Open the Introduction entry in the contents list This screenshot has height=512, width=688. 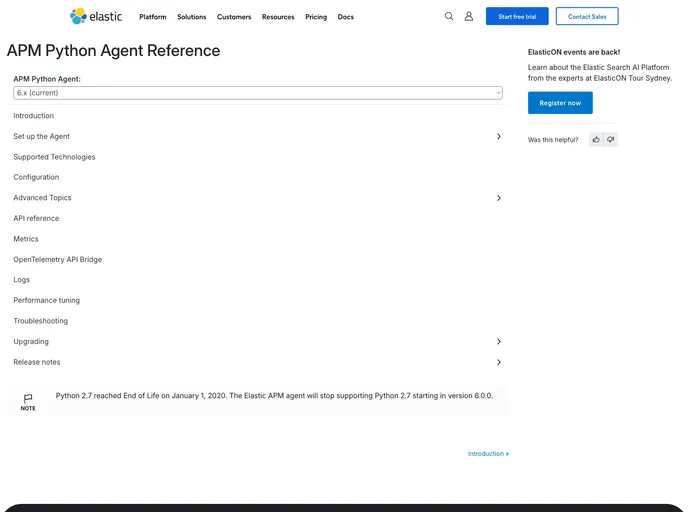pyautogui.click(x=33, y=116)
